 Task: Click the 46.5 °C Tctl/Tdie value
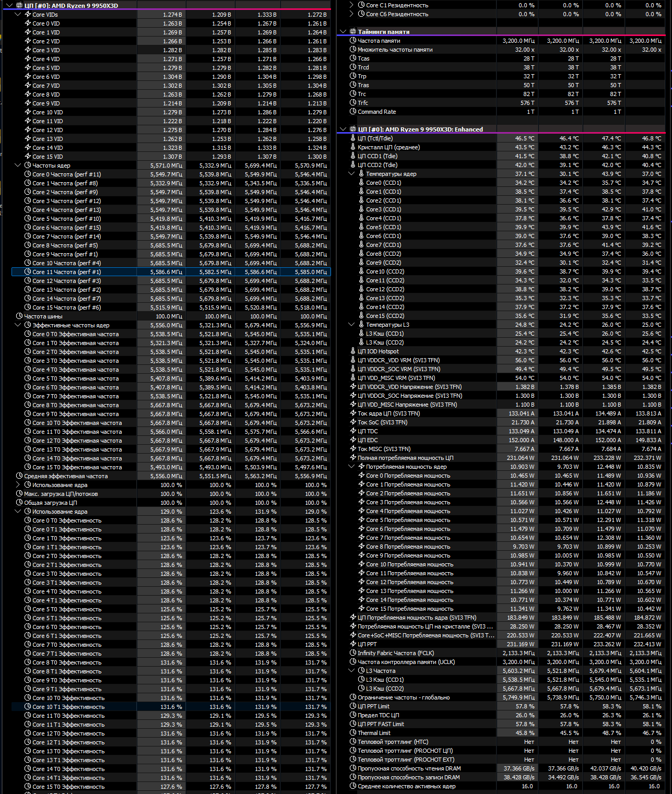(525, 138)
